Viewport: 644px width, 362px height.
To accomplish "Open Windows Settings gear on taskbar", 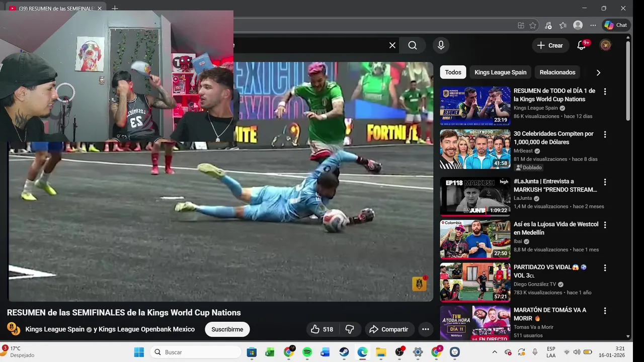I will 418,352.
